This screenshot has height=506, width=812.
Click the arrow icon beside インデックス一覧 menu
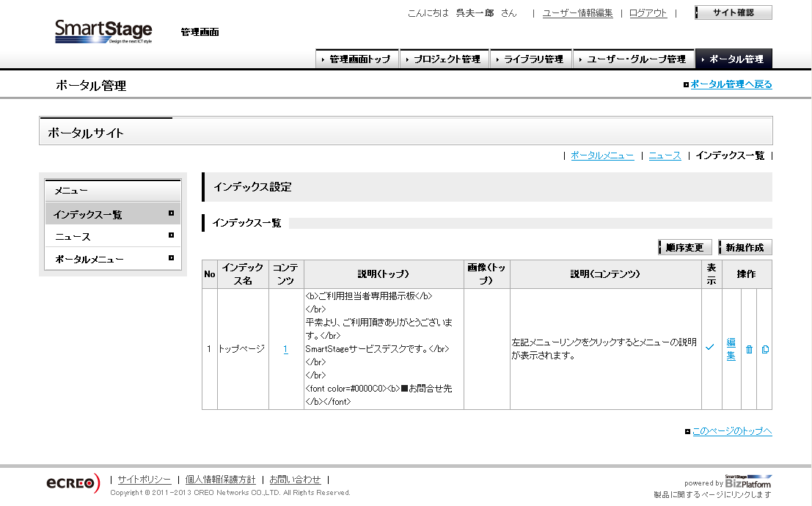point(172,213)
